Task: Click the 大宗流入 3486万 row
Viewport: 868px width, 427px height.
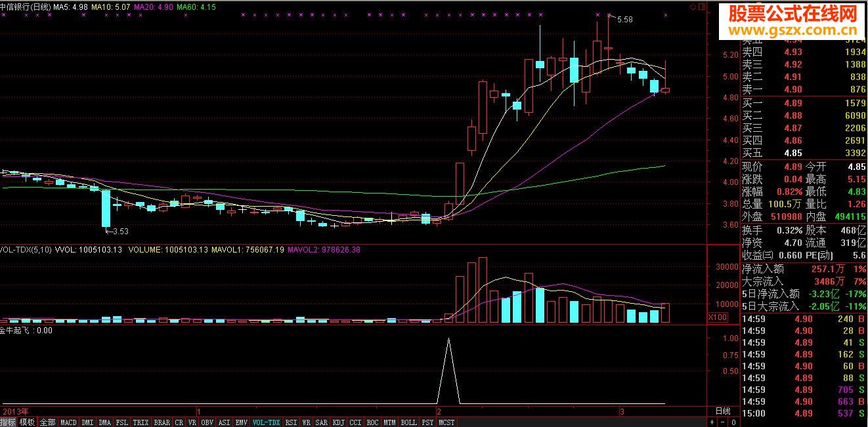Action: [804, 281]
